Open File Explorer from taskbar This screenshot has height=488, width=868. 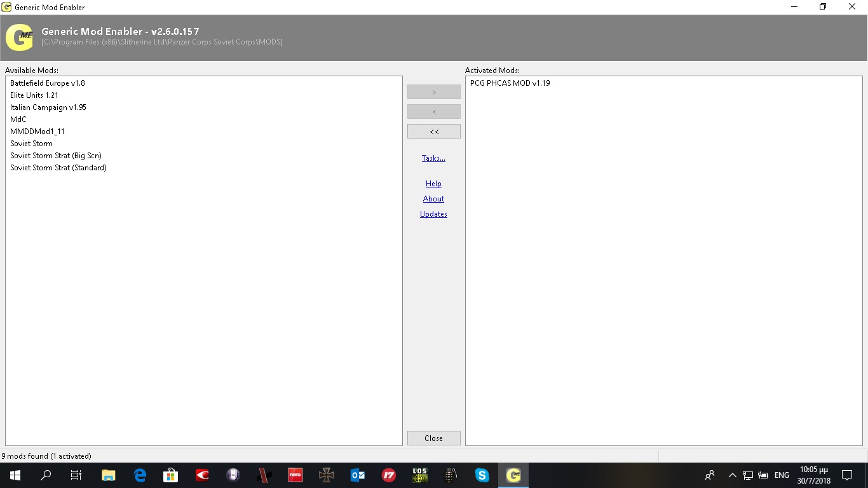tap(109, 475)
